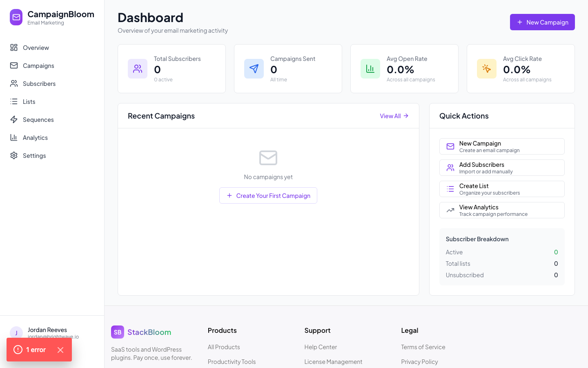This screenshot has width=588, height=368.
Task: Click Jordan Reeves profile avatar
Action: click(16, 333)
